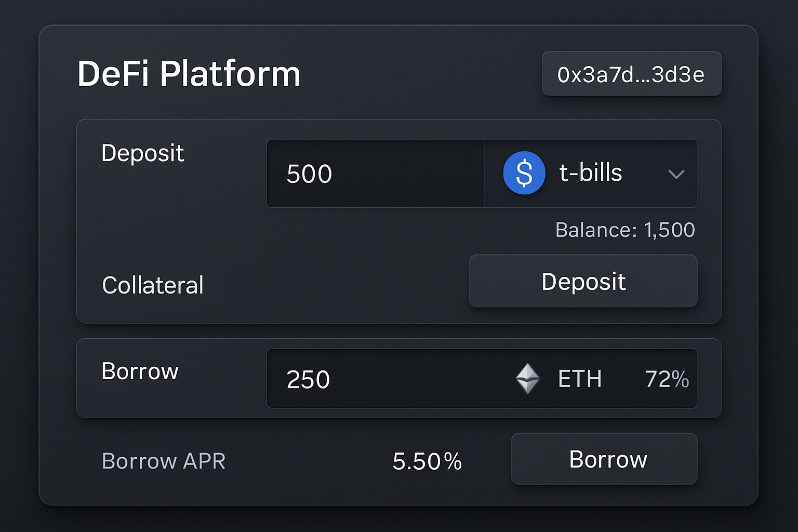Screen dimensions: 798x532
Task: Click the t-bills currency symbol badge
Action: 523,172
